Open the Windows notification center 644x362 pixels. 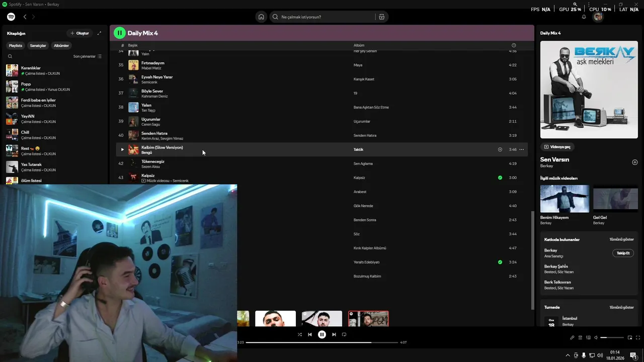(633, 355)
